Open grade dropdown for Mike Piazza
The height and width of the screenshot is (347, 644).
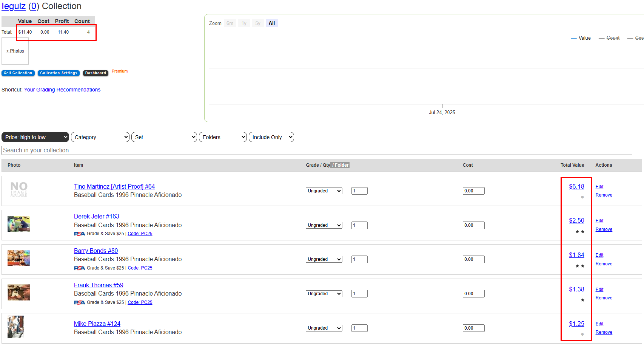click(x=324, y=328)
